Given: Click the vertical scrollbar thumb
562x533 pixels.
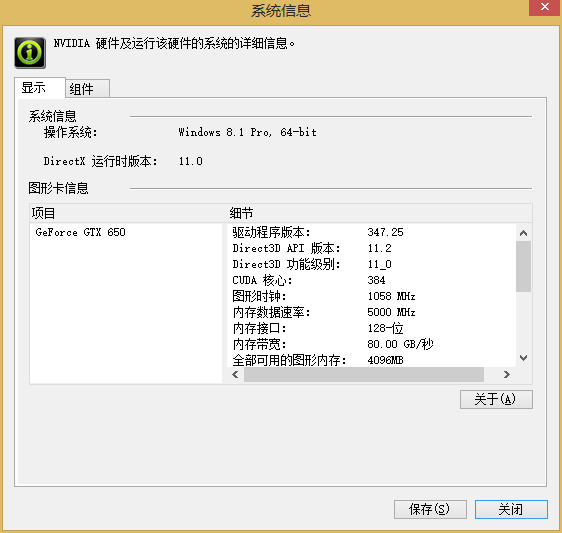Looking at the screenshot, I should [523, 267].
